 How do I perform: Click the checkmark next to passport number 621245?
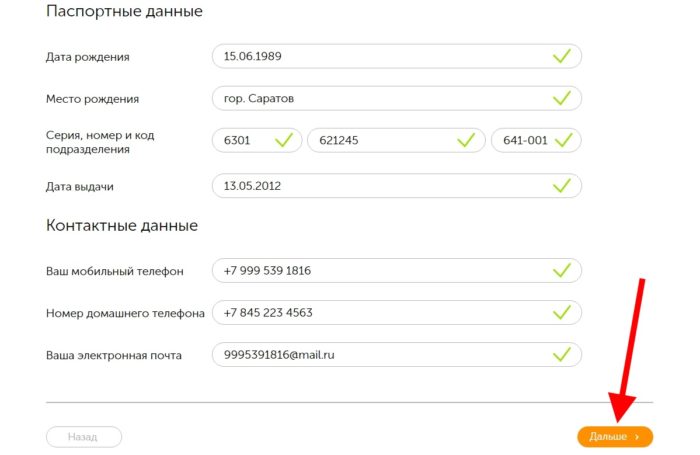coord(465,141)
